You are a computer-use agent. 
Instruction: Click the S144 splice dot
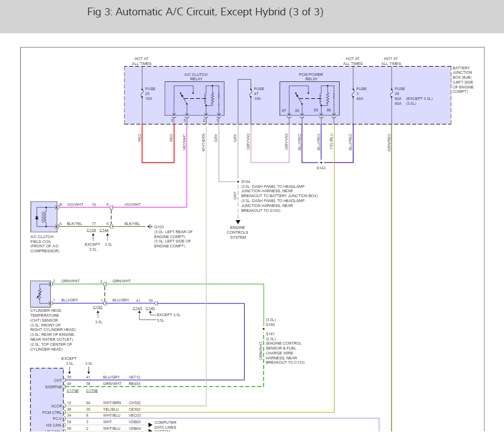tap(238, 182)
